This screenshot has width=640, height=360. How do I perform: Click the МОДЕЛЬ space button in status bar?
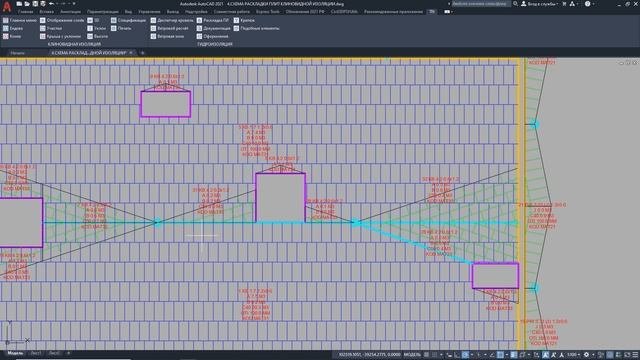(x=412, y=355)
